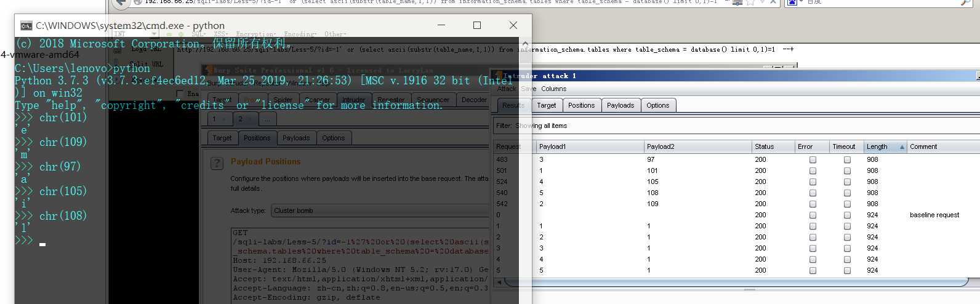Tick Error checkbox for request 483

pyautogui.click(x=813, y=159)
